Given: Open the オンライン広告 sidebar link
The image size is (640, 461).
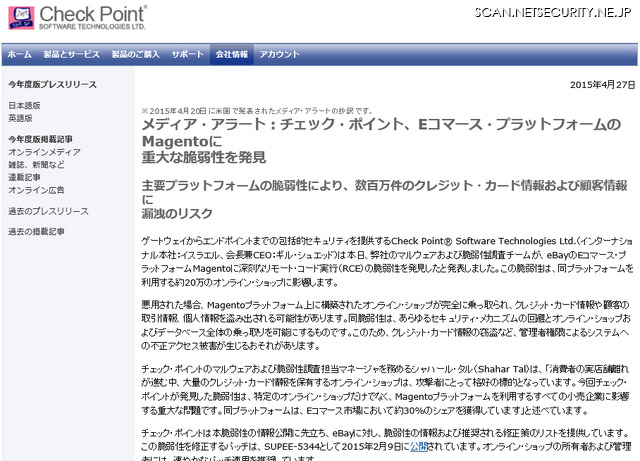Looking at the screenshot, I should (36, 189).
